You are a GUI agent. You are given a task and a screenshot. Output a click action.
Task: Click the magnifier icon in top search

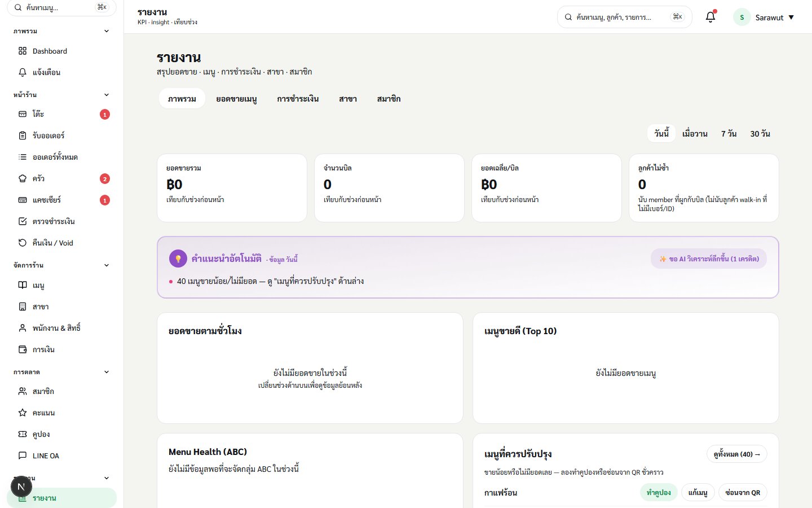point(568,17)
